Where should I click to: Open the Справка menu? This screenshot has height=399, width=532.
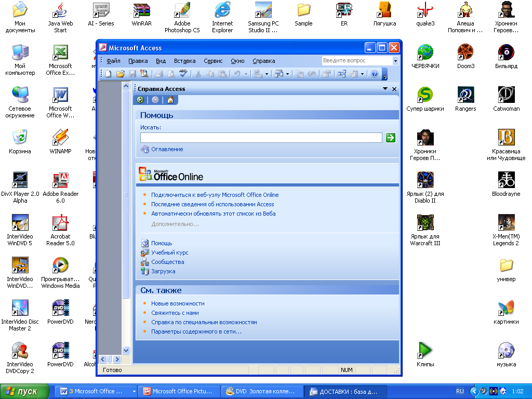click(x=263, y=61)
